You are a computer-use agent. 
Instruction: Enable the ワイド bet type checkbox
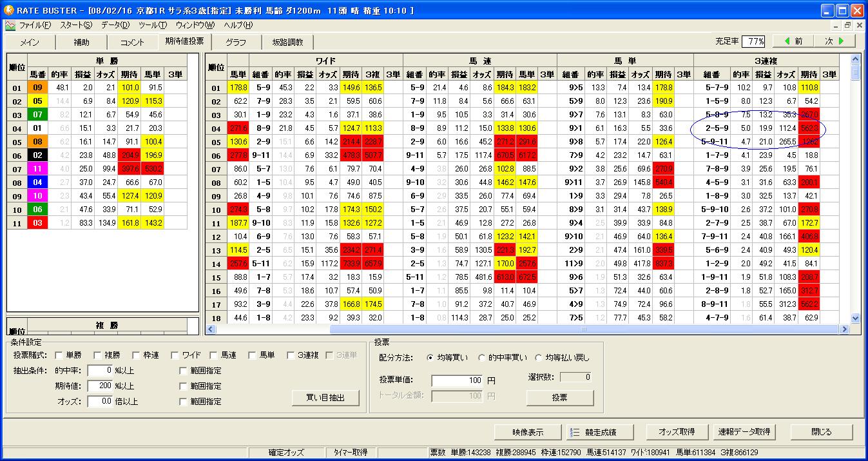point(175,355)
